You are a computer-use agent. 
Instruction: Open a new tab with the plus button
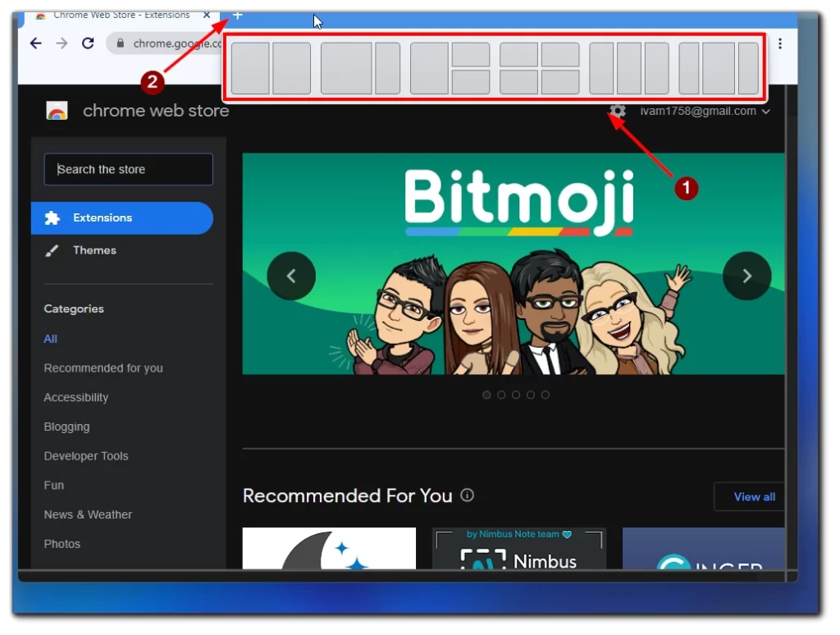pyautogui.click(x=237, y=15)
